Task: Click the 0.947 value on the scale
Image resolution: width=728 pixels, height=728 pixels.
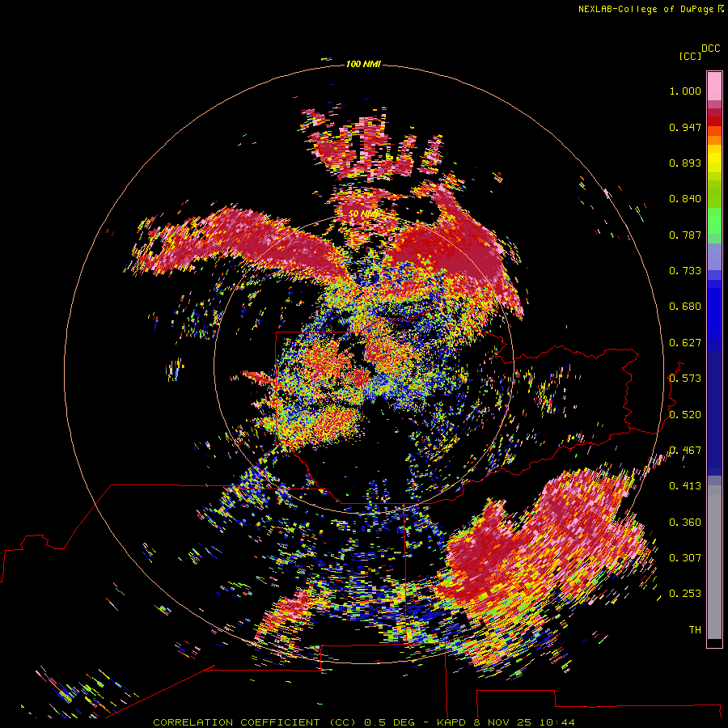Action: pos(685,127)
